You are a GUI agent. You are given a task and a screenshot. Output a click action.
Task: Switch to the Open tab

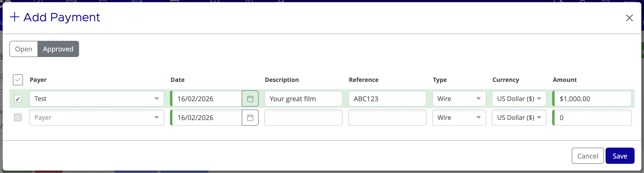click(23, 49)
